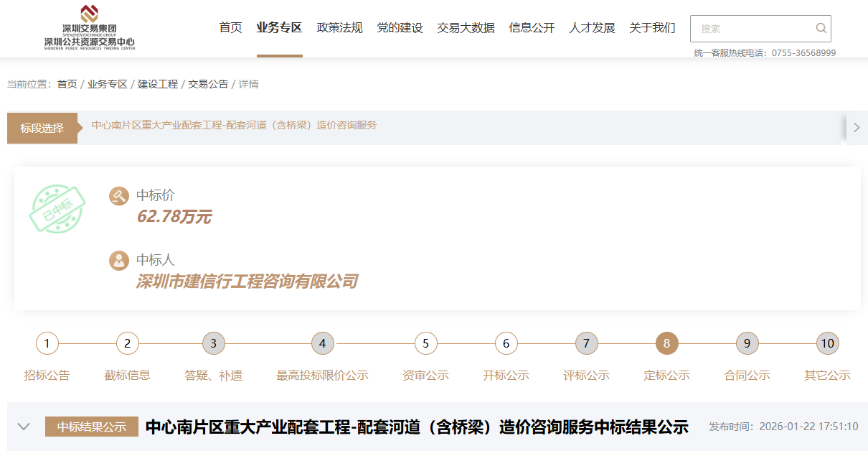
Task: Open the 交易大数据 menu item
Action: (466, 28)
